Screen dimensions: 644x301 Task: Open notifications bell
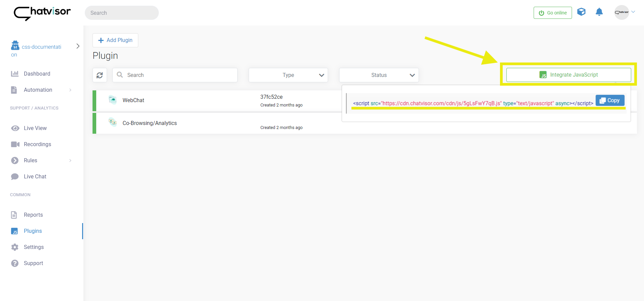point(599,12)
